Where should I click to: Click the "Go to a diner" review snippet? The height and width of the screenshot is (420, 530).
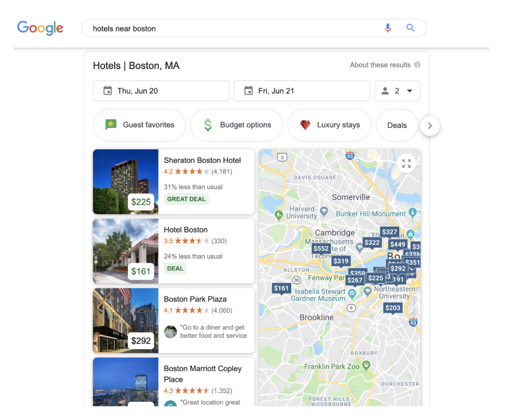tap(213, 332)
